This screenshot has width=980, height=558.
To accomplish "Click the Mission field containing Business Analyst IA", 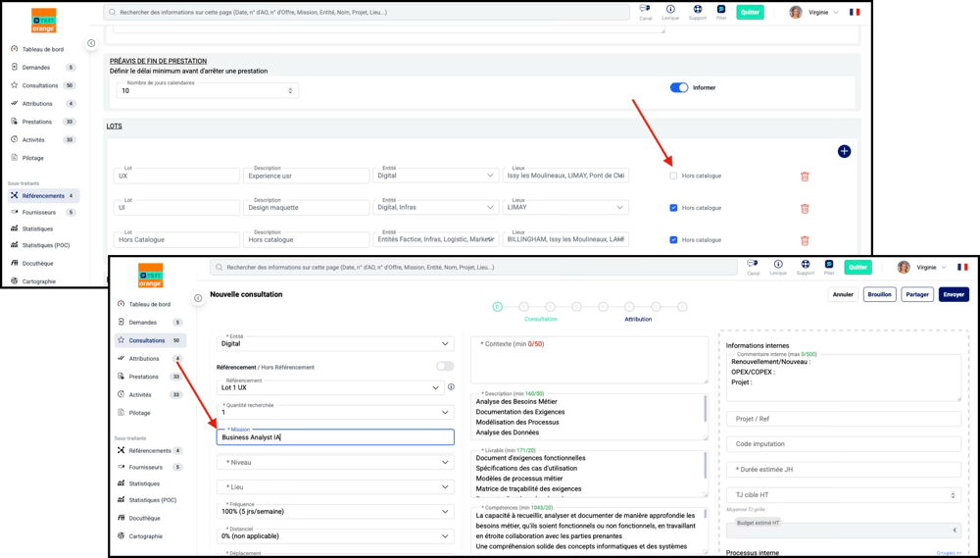I will tap(335, 437).
